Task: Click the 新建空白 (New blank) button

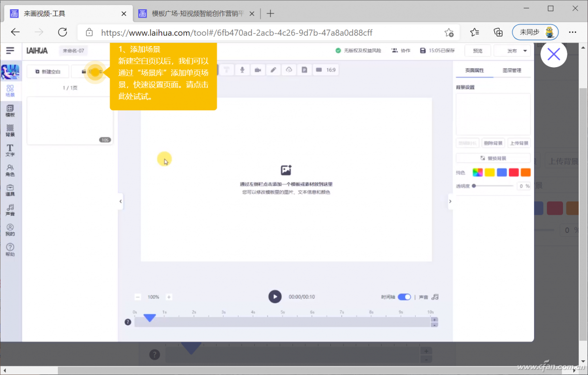Action: [x=48, y=72]
